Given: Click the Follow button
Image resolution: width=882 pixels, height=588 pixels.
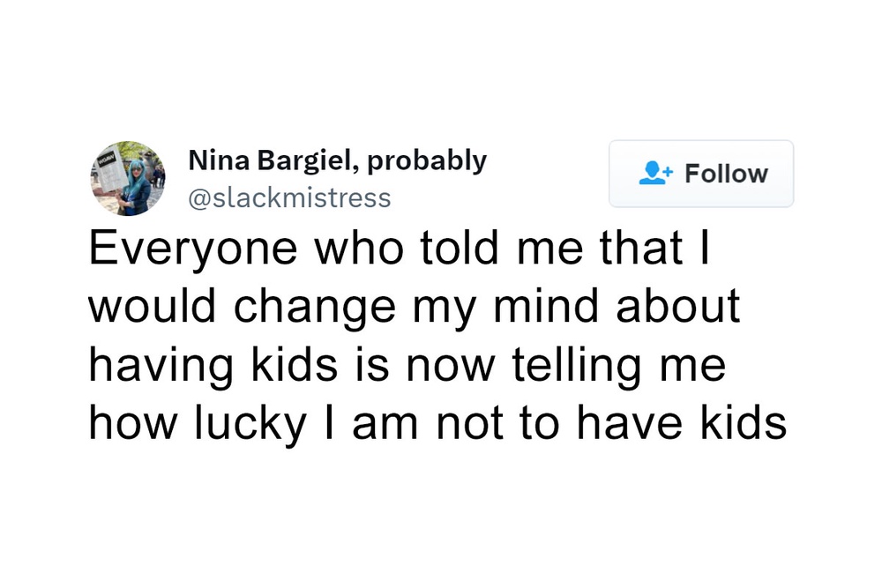Looking at the screenshot, I should [701, 174].
